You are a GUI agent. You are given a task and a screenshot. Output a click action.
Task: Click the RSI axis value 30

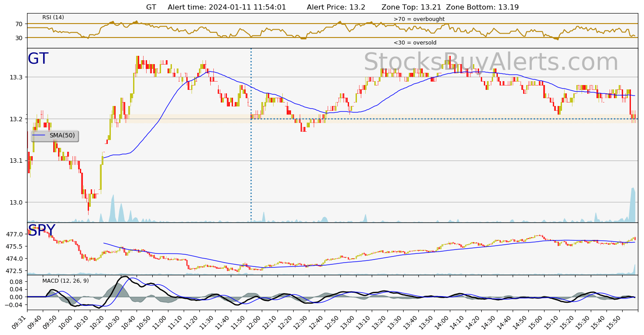point(19,38)
